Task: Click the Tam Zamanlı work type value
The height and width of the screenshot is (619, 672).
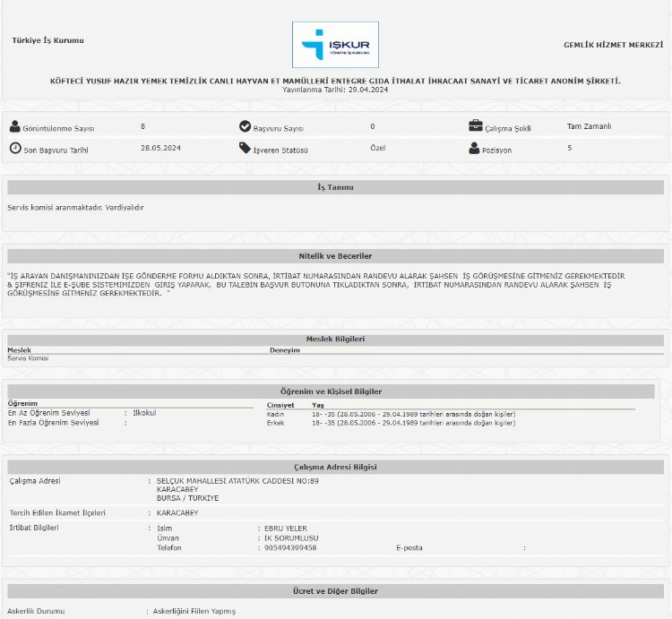Action: point(589,126)
